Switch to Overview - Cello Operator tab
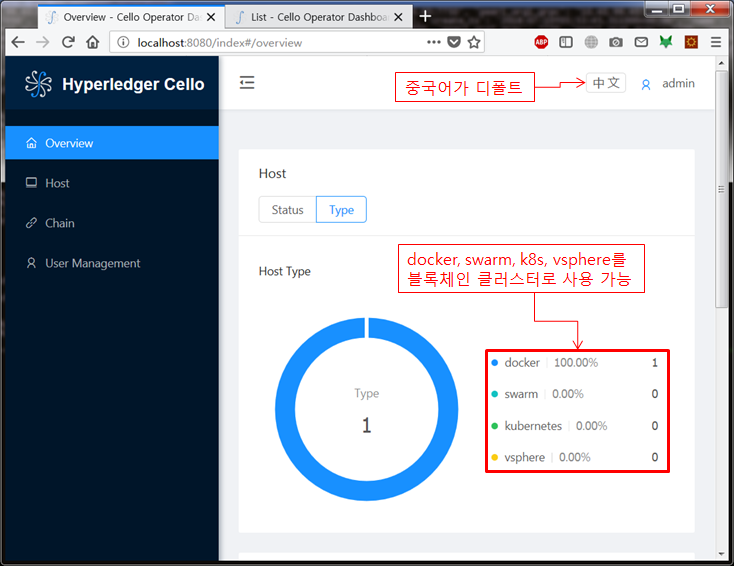734x566 pixels. (x=131, y=17)
